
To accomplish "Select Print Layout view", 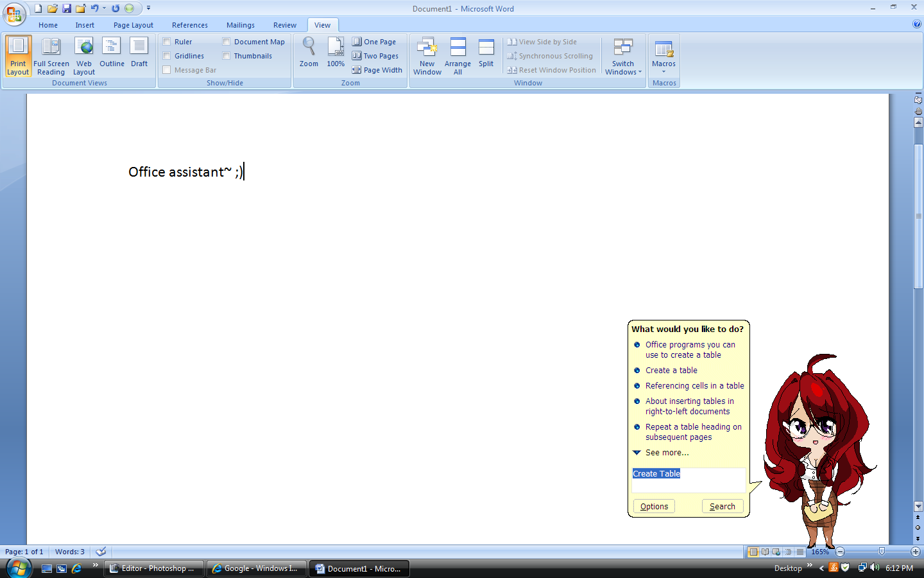I will point(18,57).
